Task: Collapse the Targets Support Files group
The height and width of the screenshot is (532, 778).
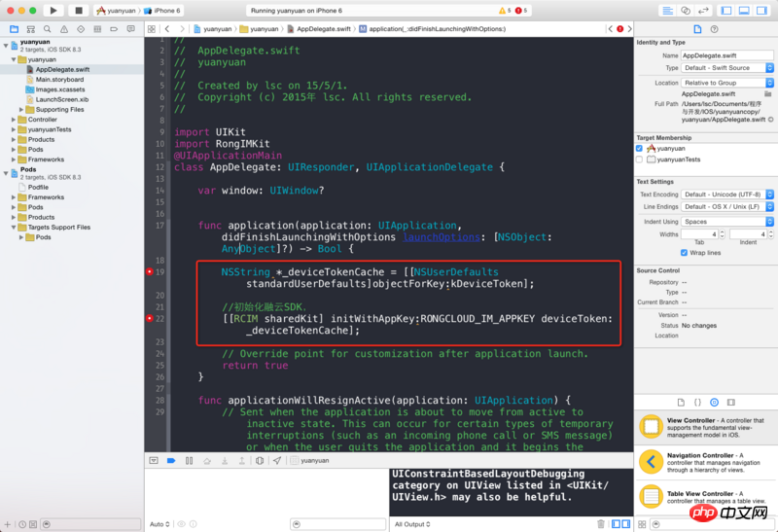Action: coord(14,228)
